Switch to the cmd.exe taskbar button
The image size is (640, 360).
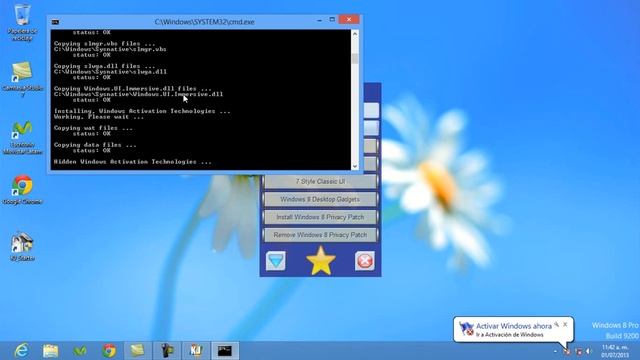225,351
